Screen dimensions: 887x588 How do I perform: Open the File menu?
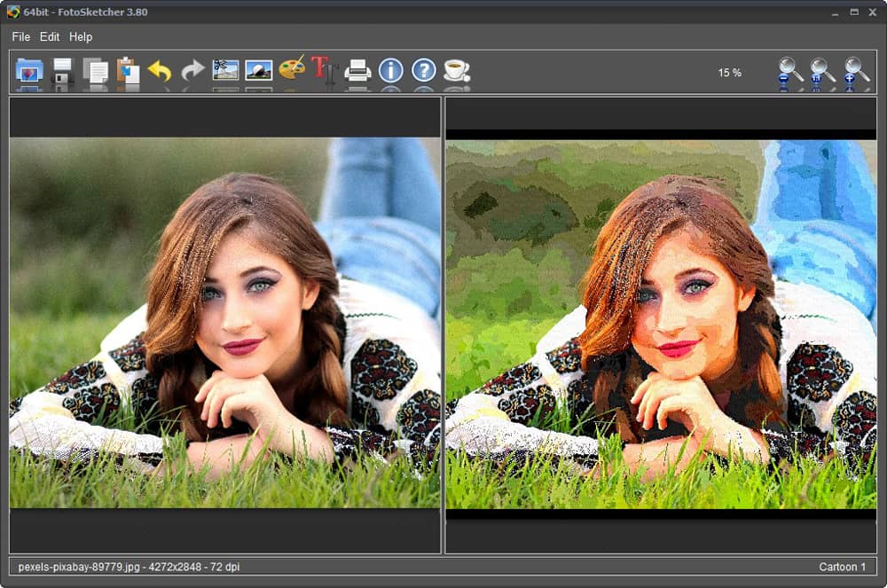pyautogui.click(x=20, y=36)
